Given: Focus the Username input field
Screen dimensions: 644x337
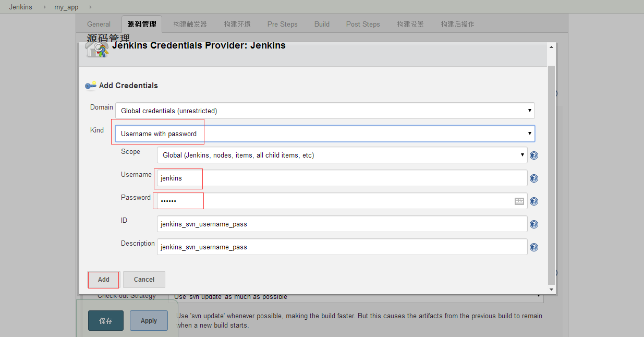Looking at the screenshot, I should pyautogui.click(x=342, y=178).
